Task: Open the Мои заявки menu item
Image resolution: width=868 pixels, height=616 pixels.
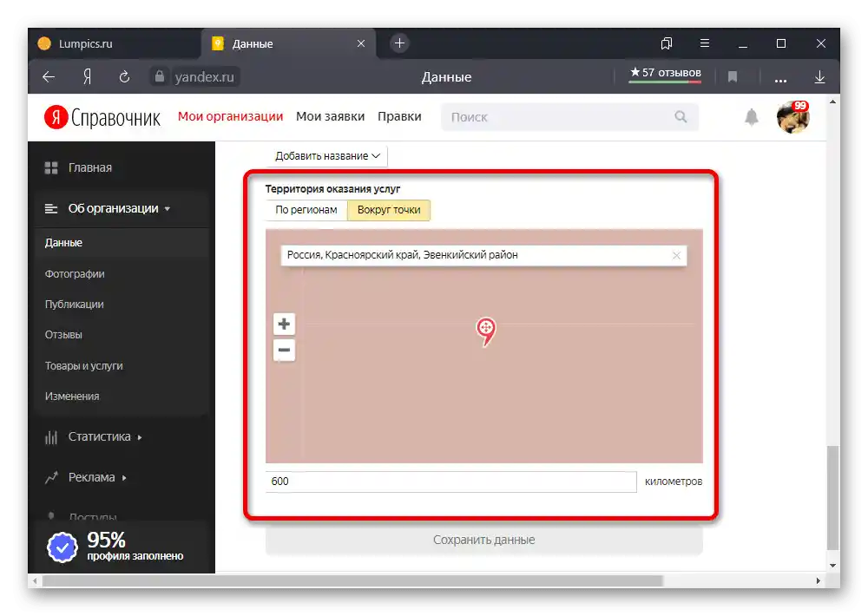Action: tap(330, 116)
